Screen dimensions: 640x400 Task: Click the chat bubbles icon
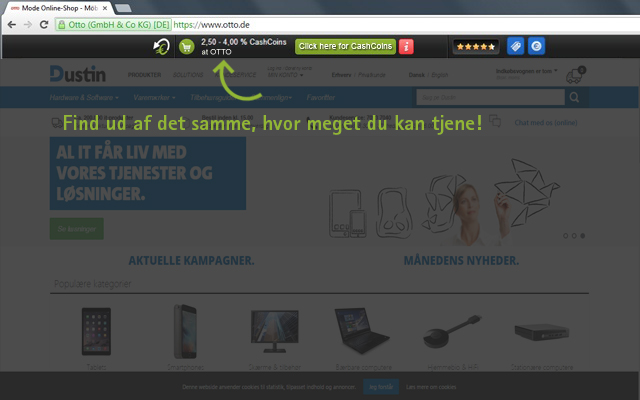[x=495, y=121]
